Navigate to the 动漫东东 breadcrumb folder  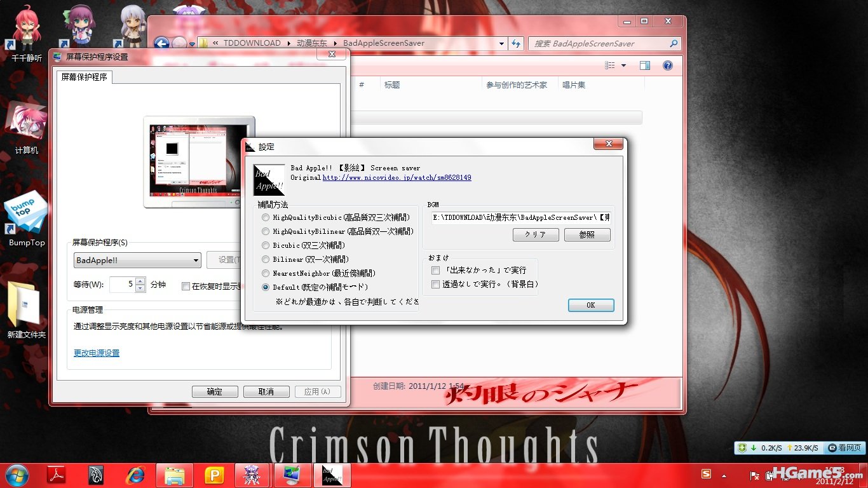pos(312,44)
